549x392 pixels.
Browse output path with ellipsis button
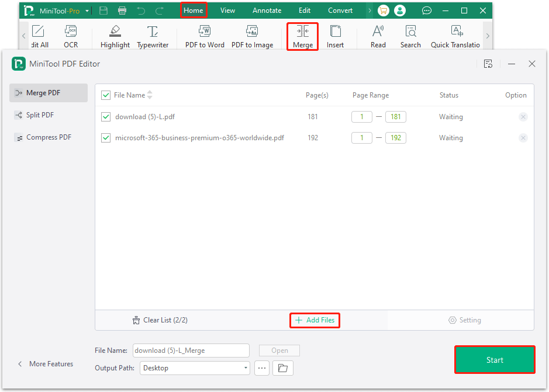point(262,368)
